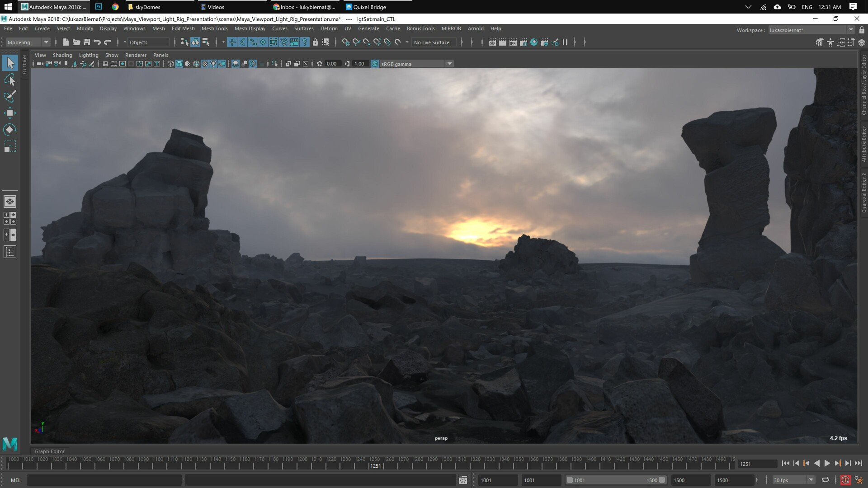868x488 pixels.
Task: Expand the Attribute Editor side tab
Action: (863, 144)
